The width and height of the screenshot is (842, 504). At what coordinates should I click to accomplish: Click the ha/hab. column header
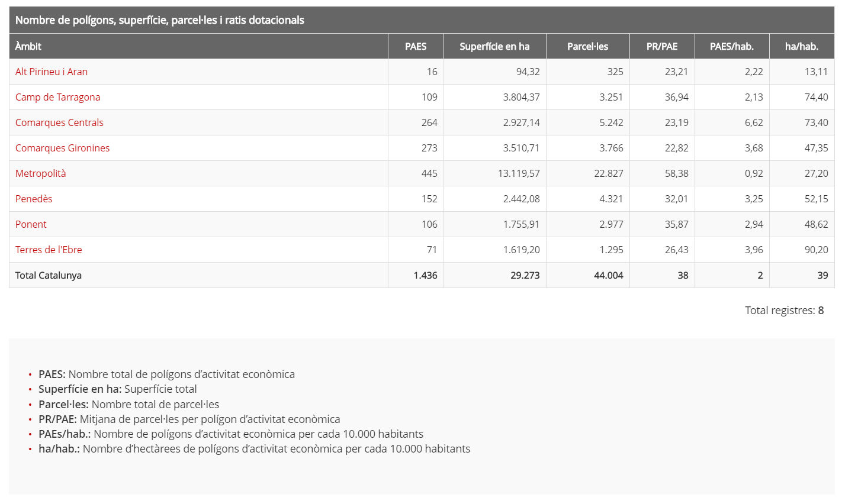tap(802, 46)
